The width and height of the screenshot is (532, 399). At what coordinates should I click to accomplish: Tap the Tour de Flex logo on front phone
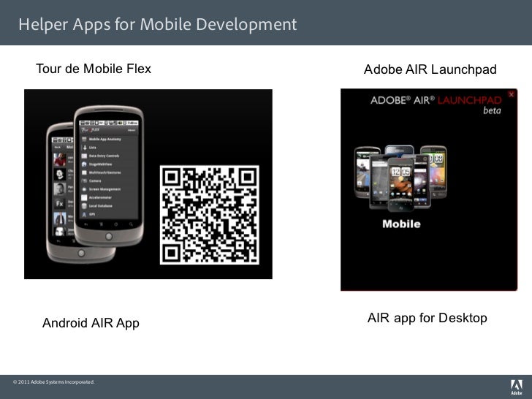tap(91, 130)
